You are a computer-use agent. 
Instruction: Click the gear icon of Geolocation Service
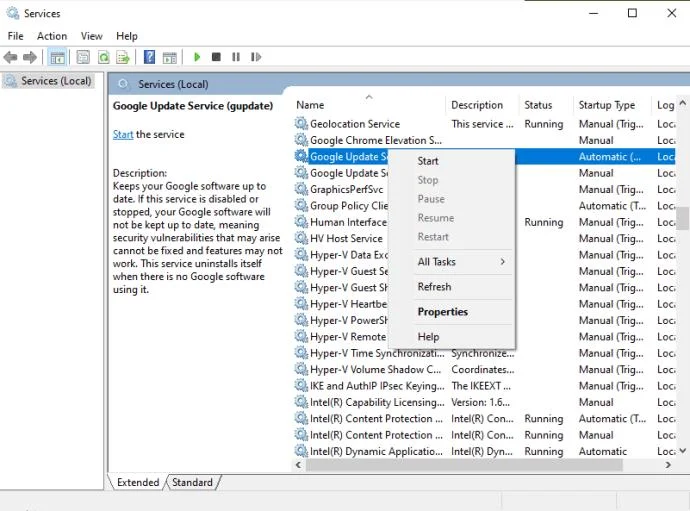pyautogui.click(x=301, y=124)
